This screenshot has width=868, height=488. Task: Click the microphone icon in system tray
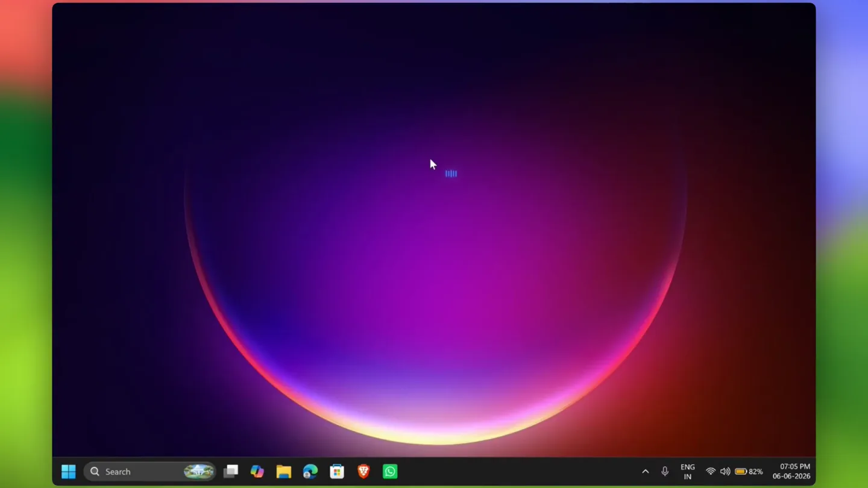[665, 472]
